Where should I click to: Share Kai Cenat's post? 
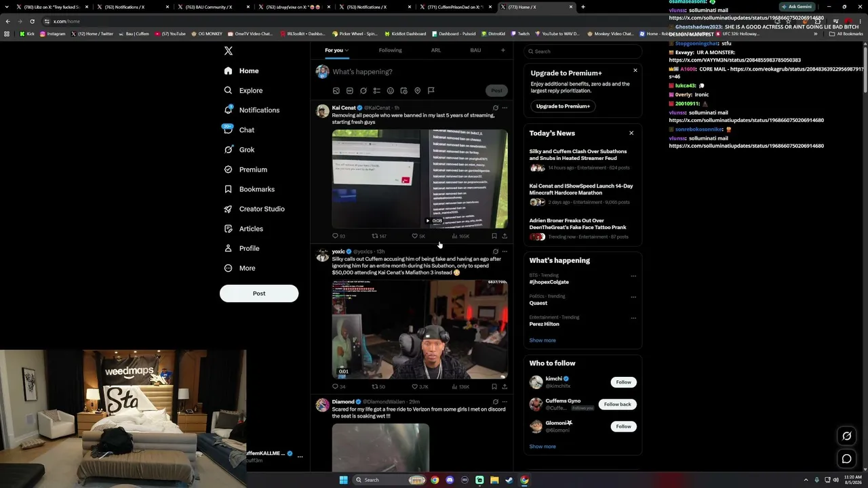pyautogui.click(x=505, y=236)
